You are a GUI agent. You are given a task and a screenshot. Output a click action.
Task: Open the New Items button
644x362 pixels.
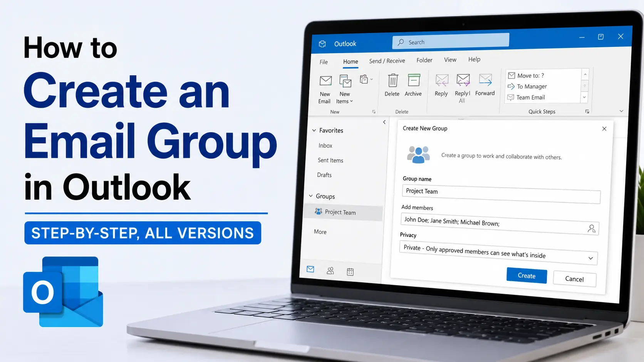coord(345,89)
